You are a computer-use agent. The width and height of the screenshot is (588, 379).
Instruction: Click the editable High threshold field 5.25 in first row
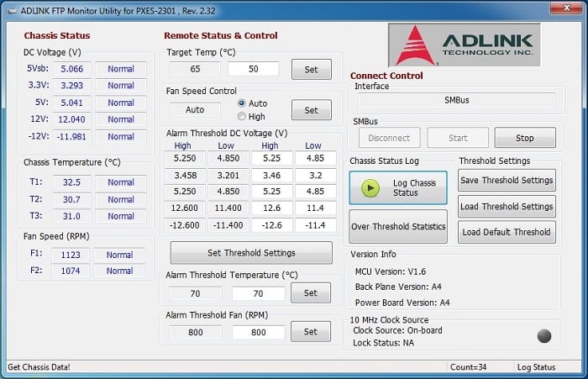[272, 158]
